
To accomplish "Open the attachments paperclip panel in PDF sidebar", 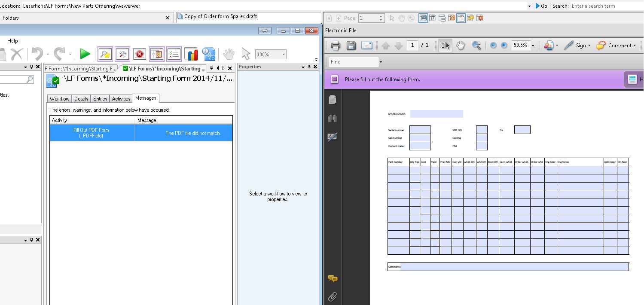I will pyautogui.click(x=333, y=297).
